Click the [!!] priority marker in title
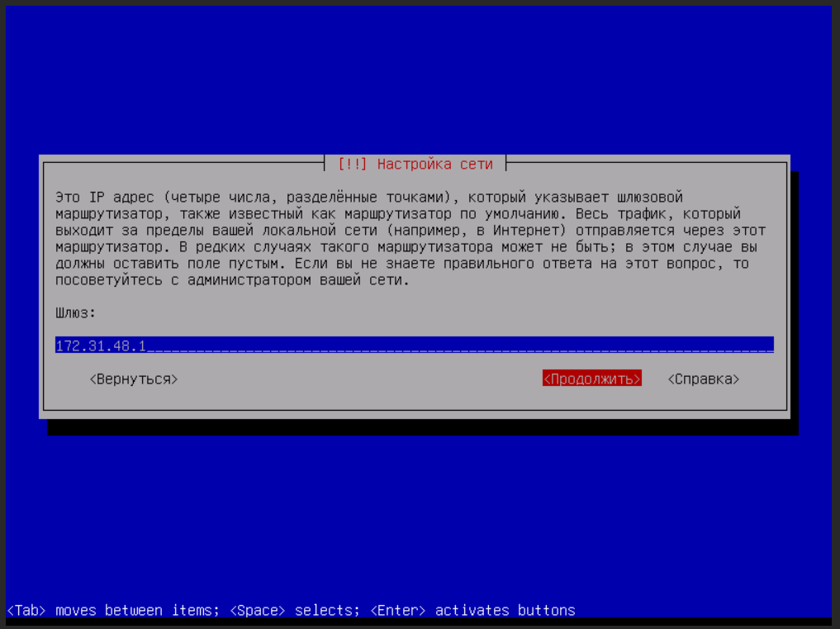Viewport: 840px width, 629px height. click(353, 164)
